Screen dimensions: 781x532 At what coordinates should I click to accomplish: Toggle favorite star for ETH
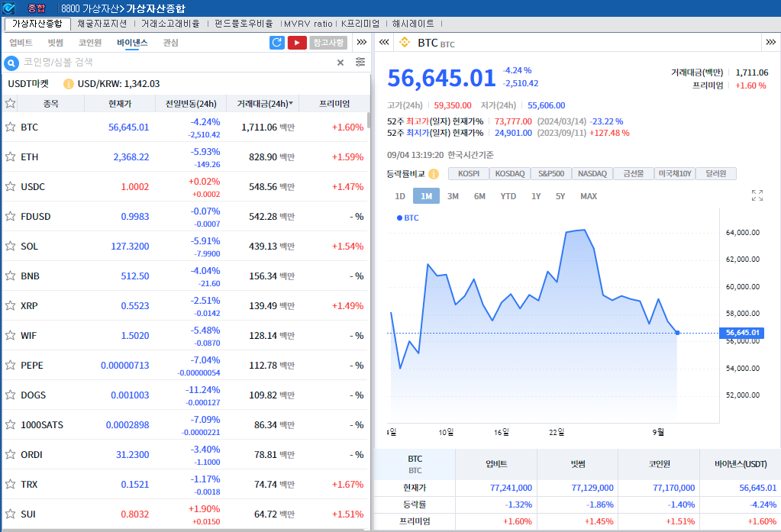point(11,157)
